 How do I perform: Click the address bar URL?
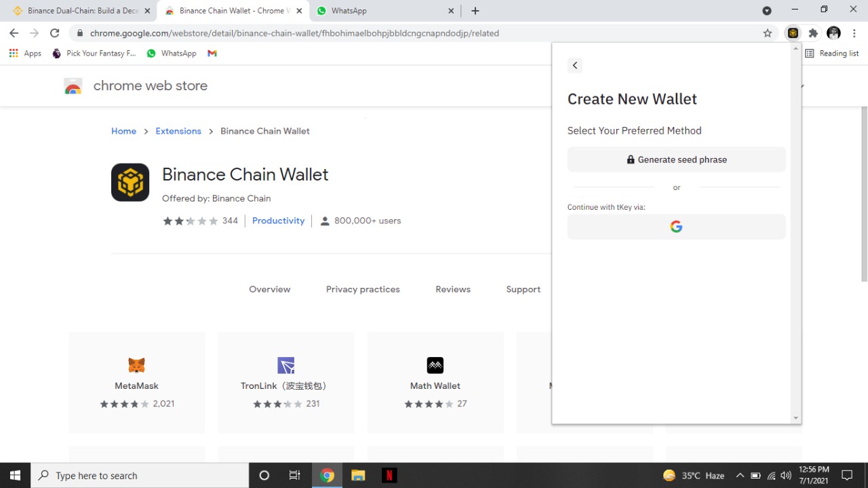click(x=294, y=33)
